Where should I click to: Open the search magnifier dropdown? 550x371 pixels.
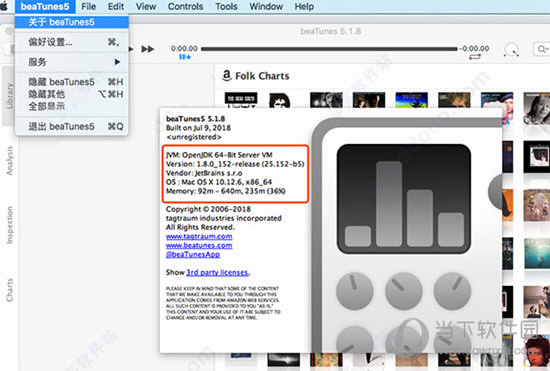[542, 49]
